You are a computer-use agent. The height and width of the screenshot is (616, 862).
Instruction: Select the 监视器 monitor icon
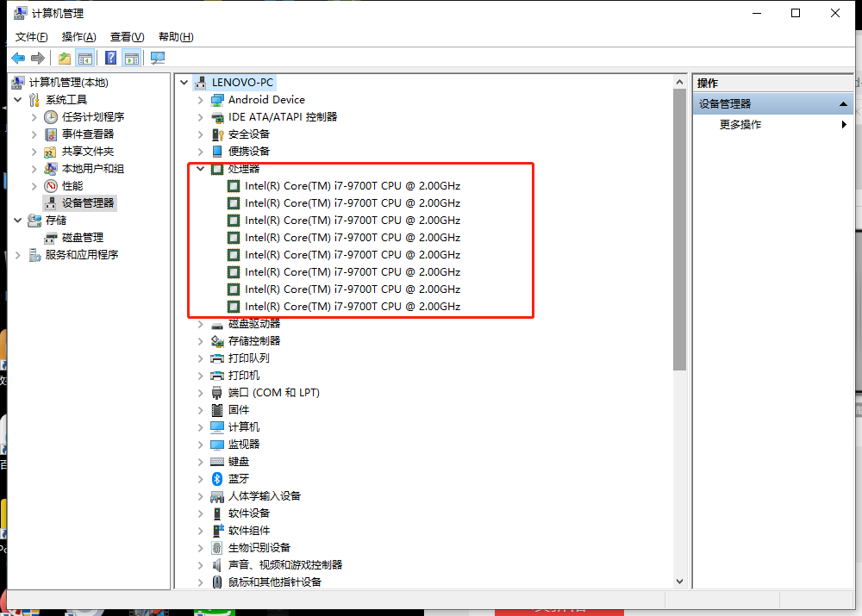[x=217, y=444]
